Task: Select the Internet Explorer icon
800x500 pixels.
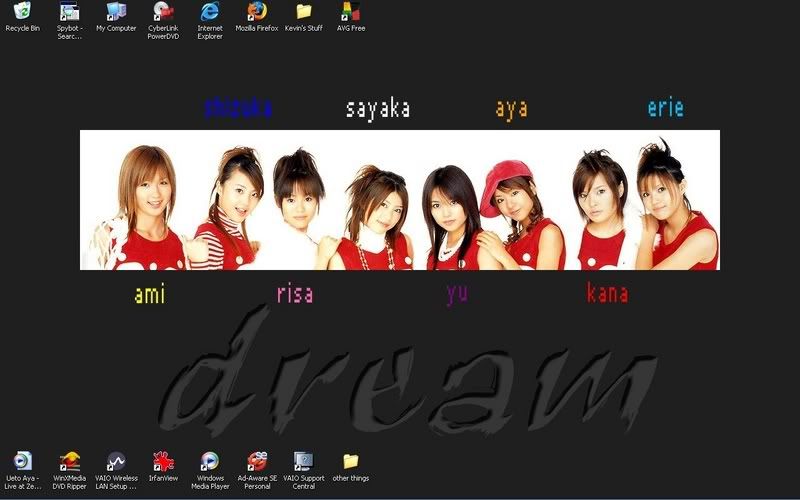Action: coord(210,12)
